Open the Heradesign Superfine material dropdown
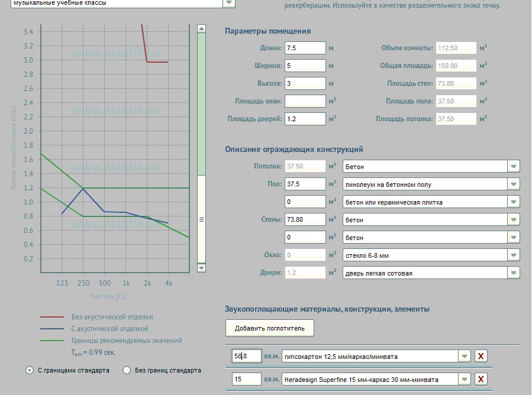This screenshot has width=532, height=395. 465,379
